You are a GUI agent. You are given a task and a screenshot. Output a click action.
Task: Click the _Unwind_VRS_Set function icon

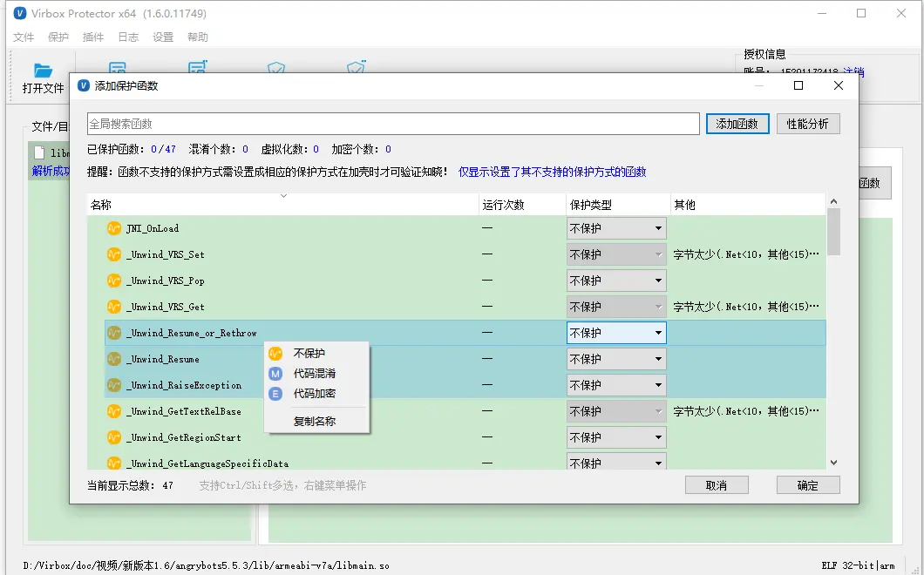click(113, 254)
